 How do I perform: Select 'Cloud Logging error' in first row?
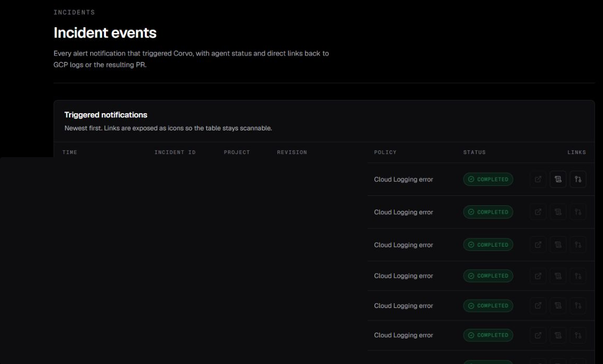pyautogui.click(x=403, y=179)
